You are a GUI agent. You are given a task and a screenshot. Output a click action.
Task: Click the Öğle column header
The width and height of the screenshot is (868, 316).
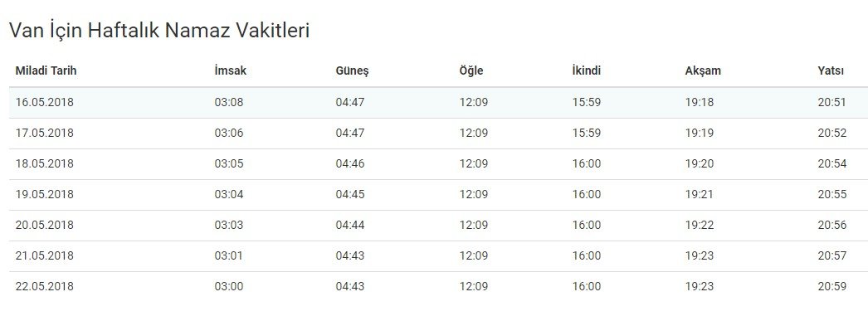(x=471, y=71)
